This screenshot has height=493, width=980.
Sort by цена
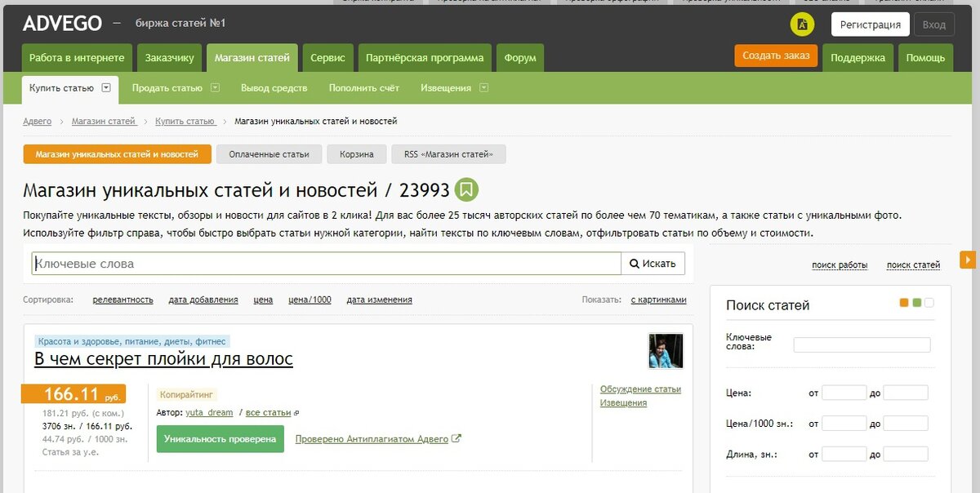263,300
